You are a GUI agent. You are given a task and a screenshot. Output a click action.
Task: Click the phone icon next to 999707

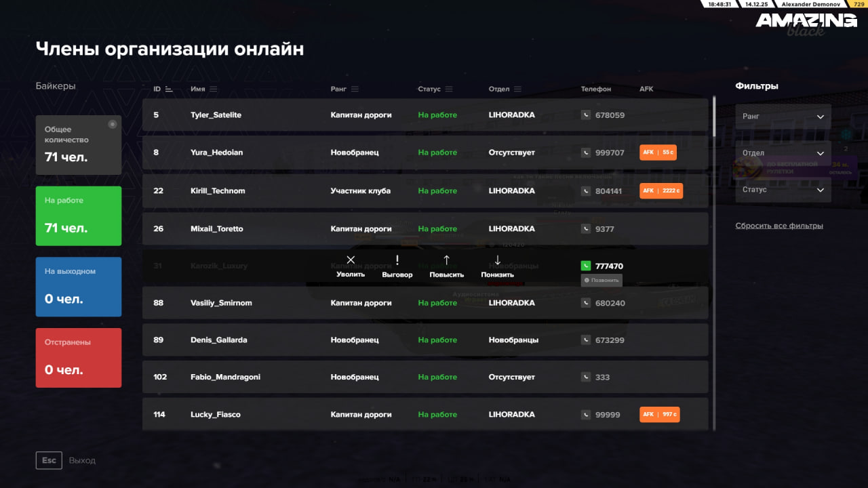[x=586, y=152]
